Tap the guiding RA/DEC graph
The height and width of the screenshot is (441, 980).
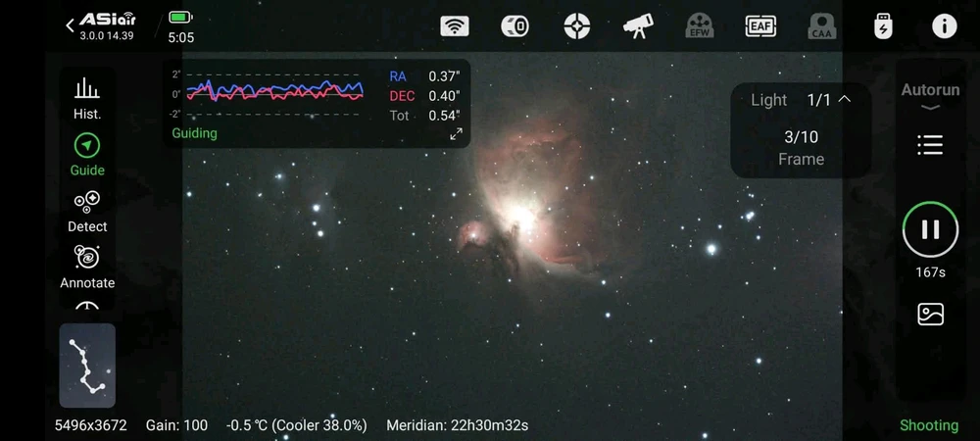(274, 94)
